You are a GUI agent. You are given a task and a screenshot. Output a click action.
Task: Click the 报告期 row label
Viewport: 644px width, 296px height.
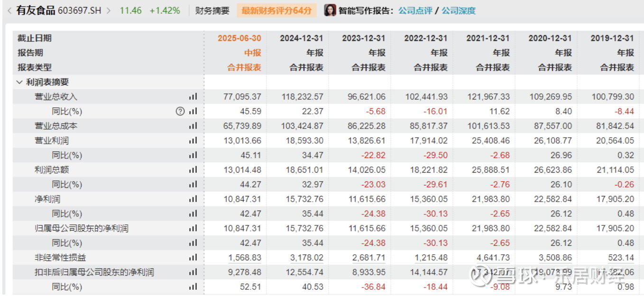30,53
